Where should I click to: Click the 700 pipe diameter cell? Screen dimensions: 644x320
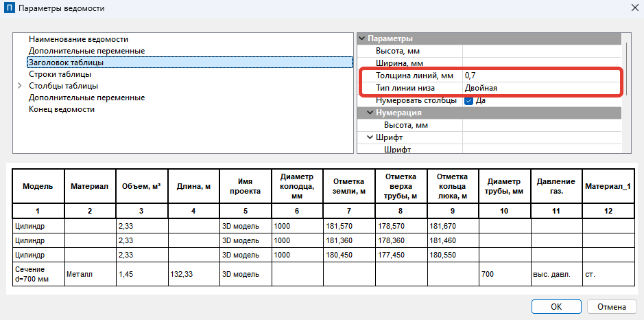coord(504,275)
